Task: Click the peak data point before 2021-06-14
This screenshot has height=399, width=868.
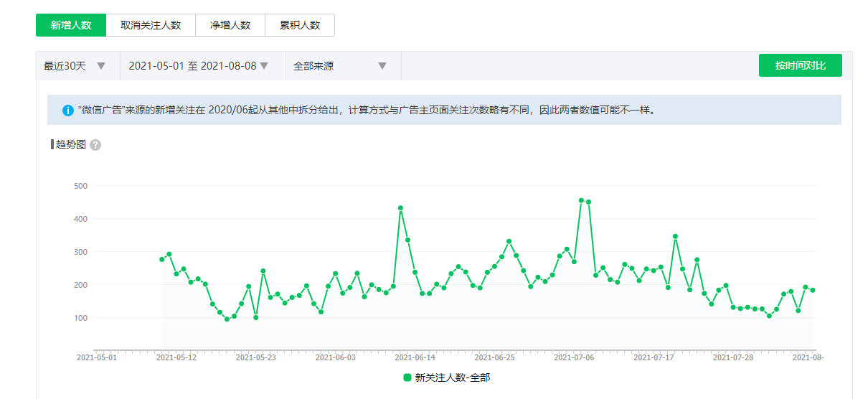Action: 400,208
